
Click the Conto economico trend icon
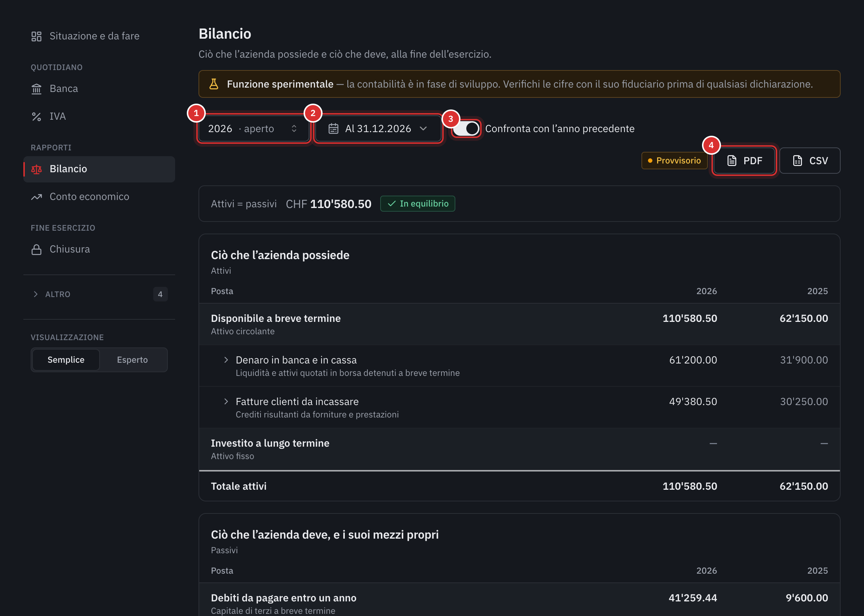click(x=36, y=197)
